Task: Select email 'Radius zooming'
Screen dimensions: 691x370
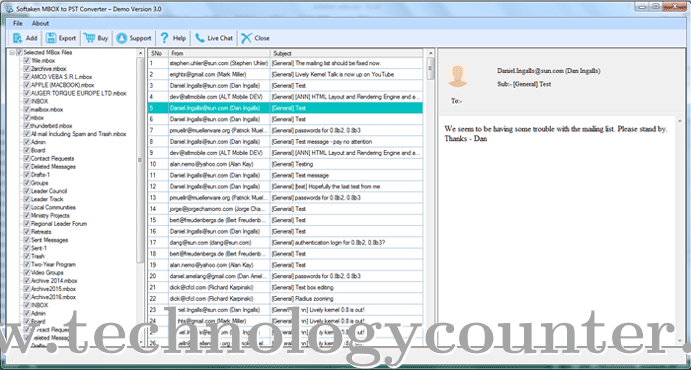Action: click(285, 299)
